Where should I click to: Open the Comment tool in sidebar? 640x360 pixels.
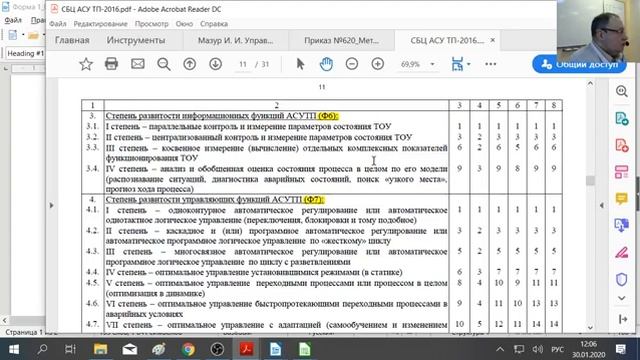(622, 198)
